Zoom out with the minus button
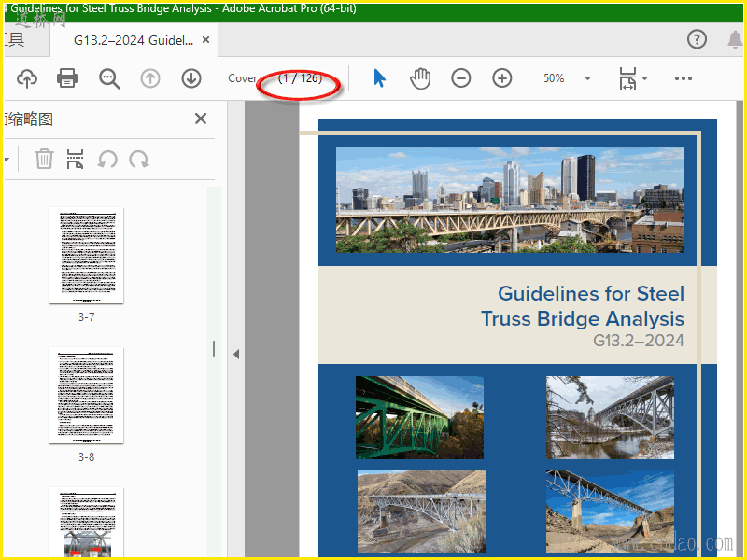Image resolution: width=747 pixels, height=560 pixels. click(x=461, y=78)
